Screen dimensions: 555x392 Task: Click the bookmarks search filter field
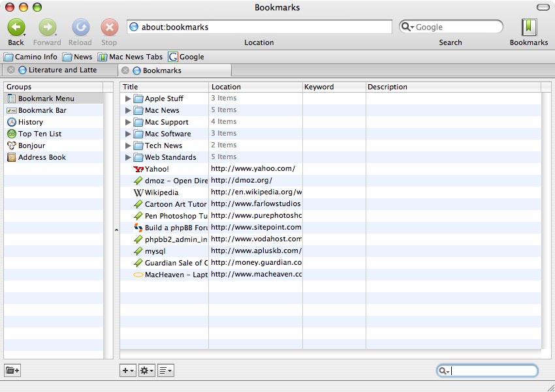[487, 370]
